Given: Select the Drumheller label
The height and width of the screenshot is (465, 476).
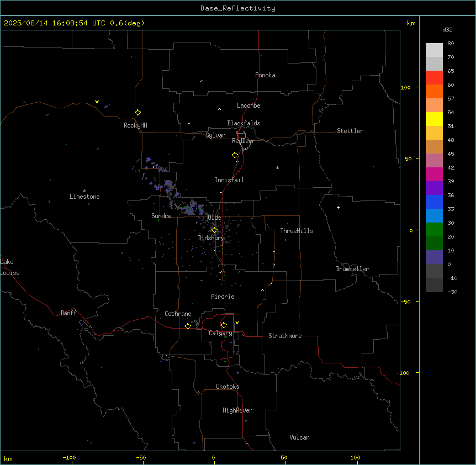Looking at the screenshot, I should tap(352, 269).
